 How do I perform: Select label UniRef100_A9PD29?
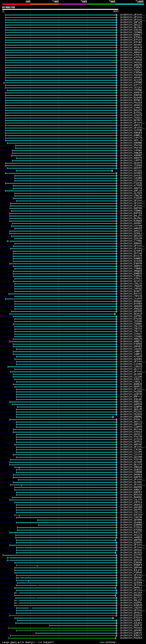[x=131, y=50]
